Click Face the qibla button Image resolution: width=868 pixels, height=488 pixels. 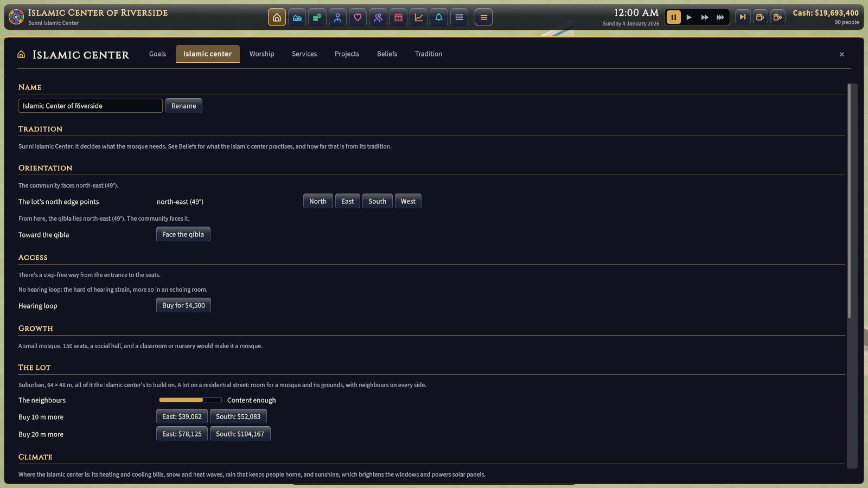tap(183, 234)
